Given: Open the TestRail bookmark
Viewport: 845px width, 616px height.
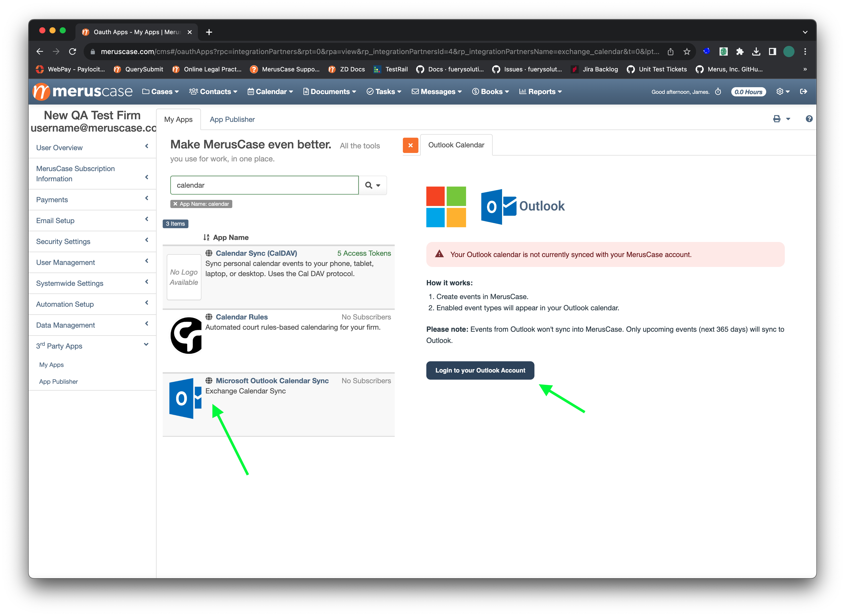Looking at the screenshot, I should tap(391, 69).
